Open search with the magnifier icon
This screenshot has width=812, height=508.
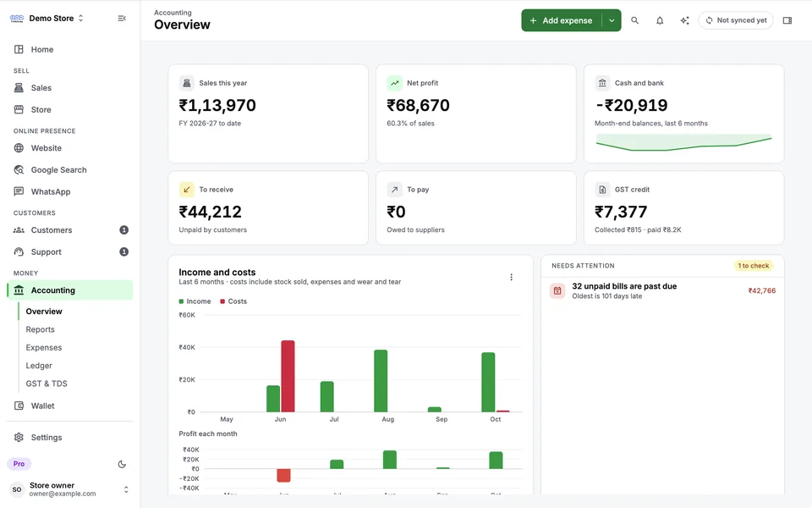[634, 20]
